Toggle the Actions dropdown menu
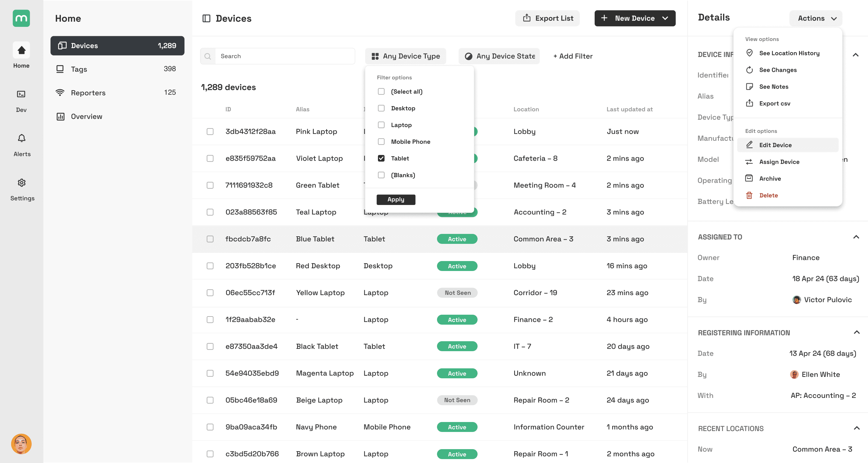 (816, 18)
